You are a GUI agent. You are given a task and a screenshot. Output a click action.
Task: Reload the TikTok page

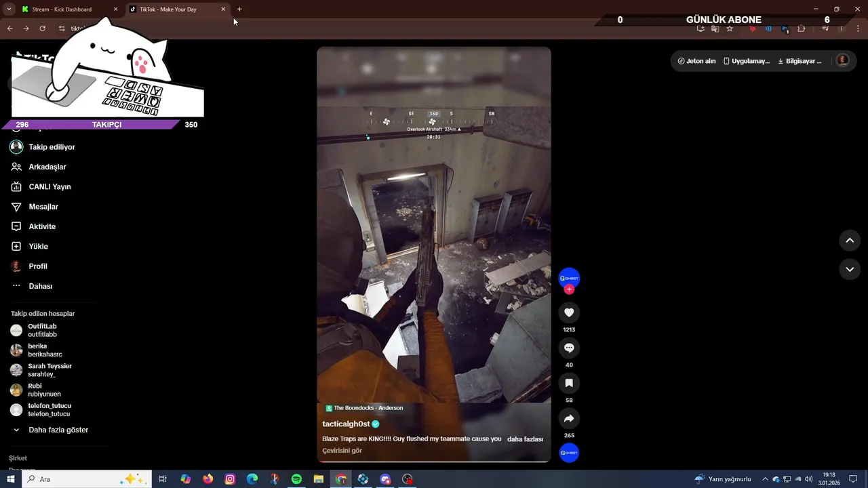[42, 28]
